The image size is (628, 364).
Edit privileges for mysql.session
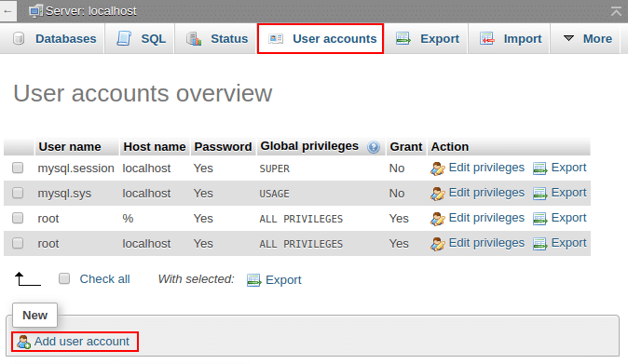point(486,168)
